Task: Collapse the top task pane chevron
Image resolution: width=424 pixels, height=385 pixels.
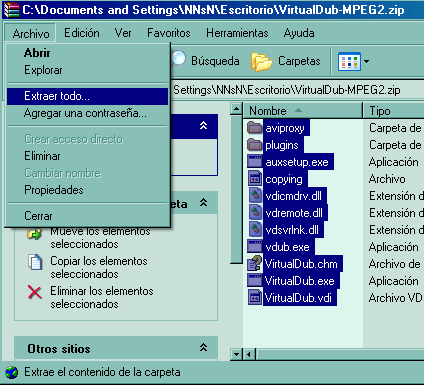Action: click(203, 125)
